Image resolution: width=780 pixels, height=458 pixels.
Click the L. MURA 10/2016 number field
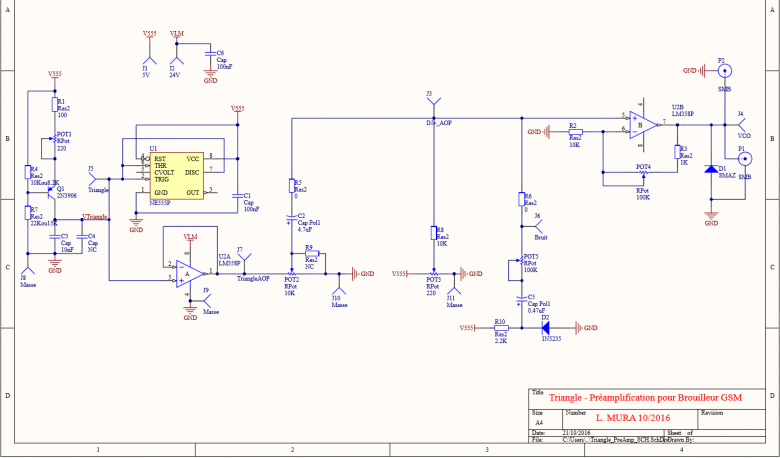(x=633, y=418)
